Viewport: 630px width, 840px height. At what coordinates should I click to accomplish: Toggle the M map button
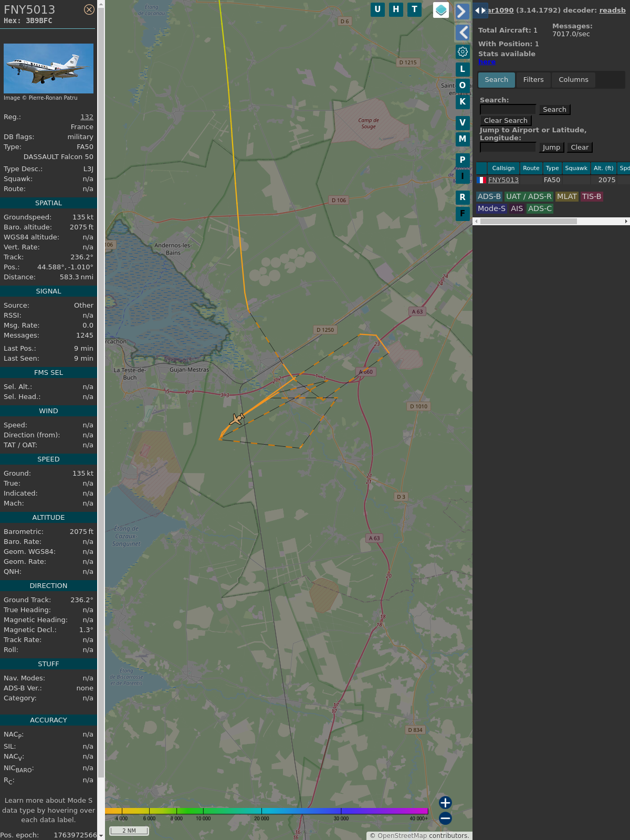463,139
